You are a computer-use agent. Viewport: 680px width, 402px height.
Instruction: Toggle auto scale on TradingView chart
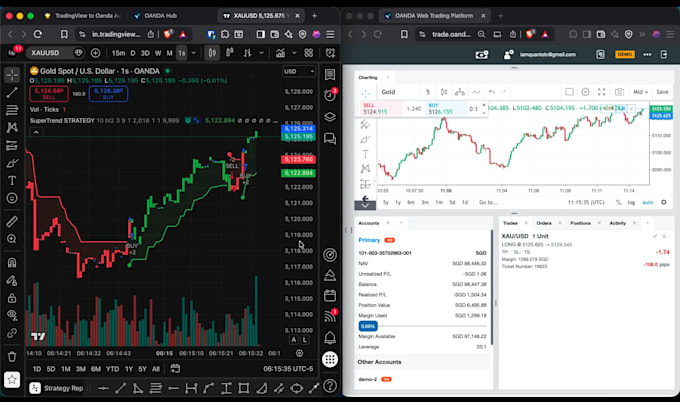(294, 340)
